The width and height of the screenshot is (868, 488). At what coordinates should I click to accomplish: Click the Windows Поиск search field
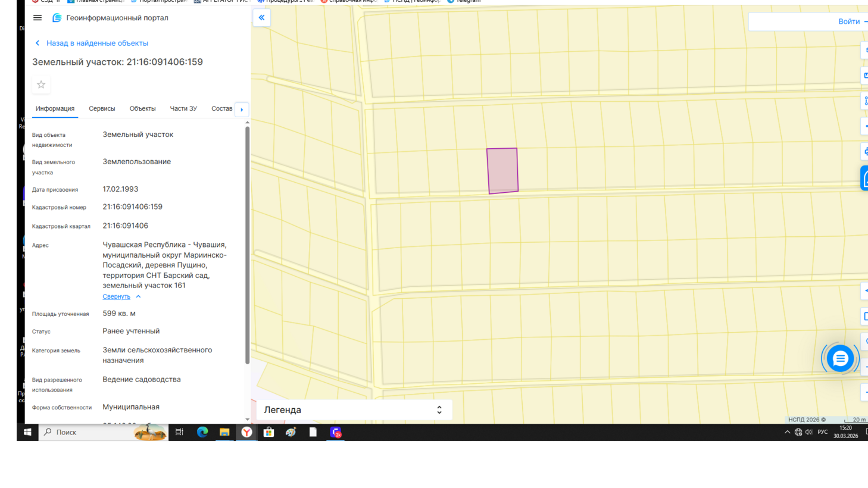point(89,432)
